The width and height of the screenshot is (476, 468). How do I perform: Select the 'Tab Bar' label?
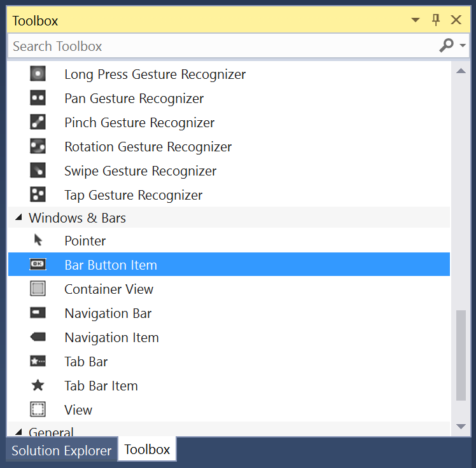[x=86, y=362]
